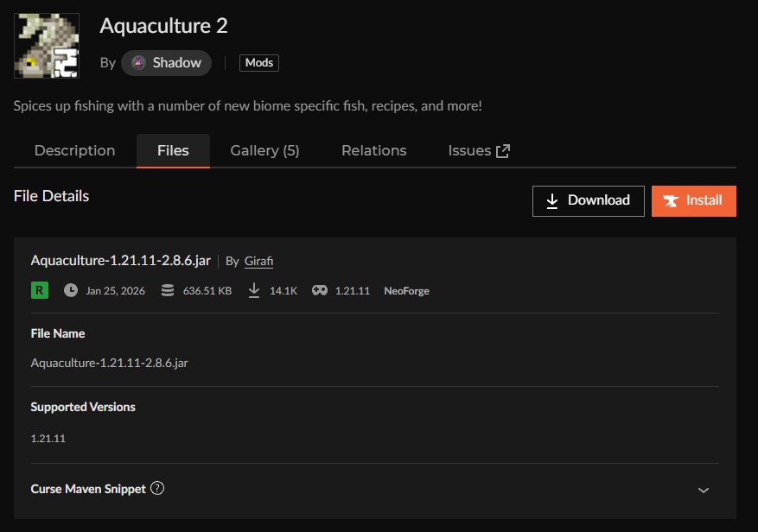This screenshot has width=758, height=532.
Task: Click the green R release badge
Action: click(x=39, y=290)
